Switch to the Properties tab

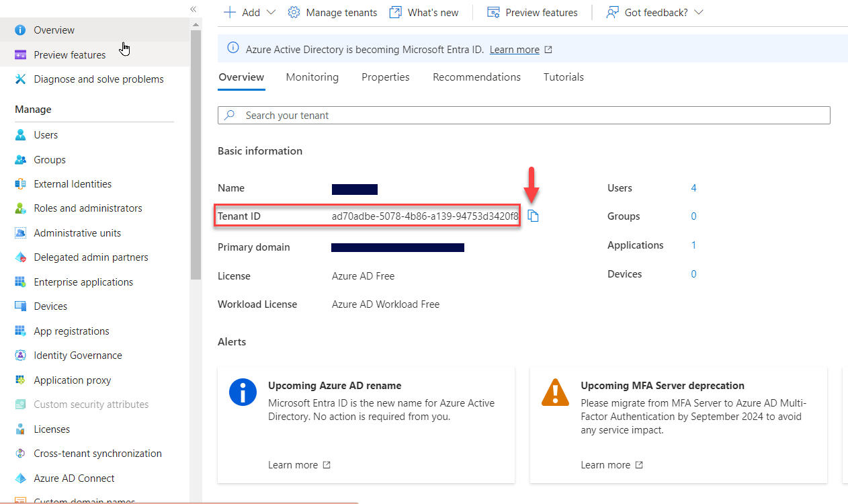[386, 77]
